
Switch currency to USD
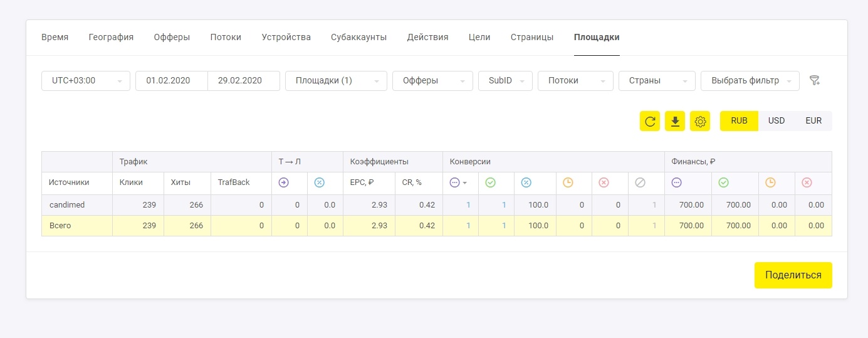(776, 121)
